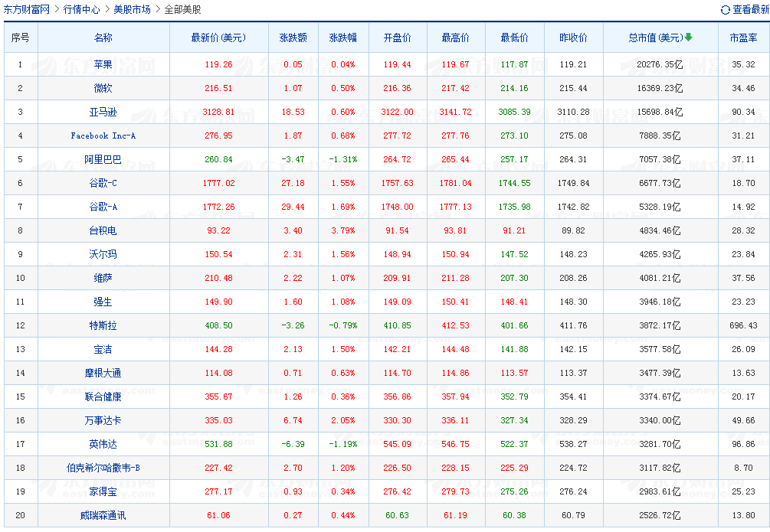This screenshot has width=770, height=532.
Task: Click 谷歌-C opening price 1757.63
Action: point(398,183)
